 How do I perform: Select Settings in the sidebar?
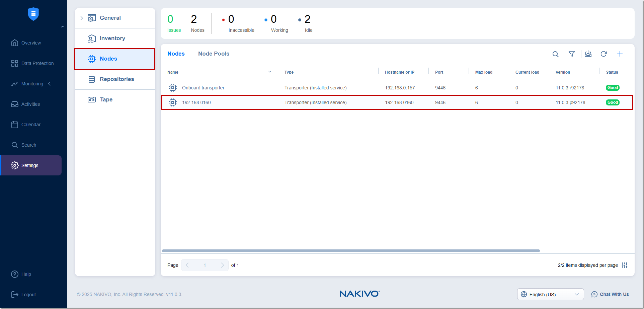[31, 165]
